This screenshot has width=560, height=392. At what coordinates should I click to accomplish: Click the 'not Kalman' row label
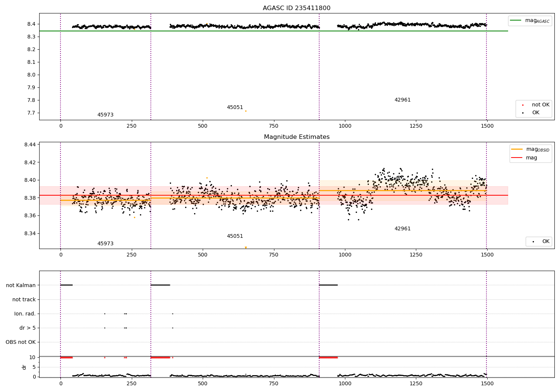21,286
